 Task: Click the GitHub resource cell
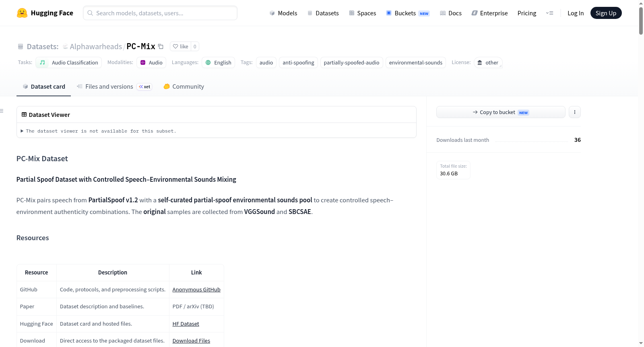pos(36,289)
